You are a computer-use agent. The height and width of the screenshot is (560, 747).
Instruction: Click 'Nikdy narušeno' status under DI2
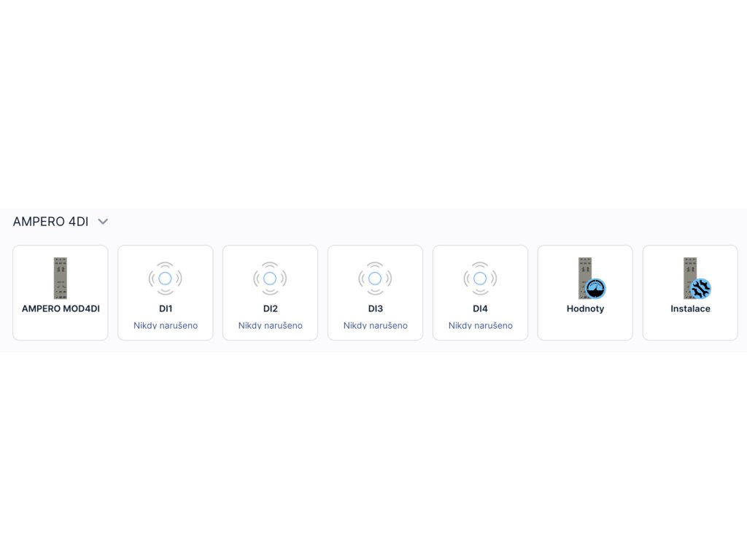click(270, 325)
